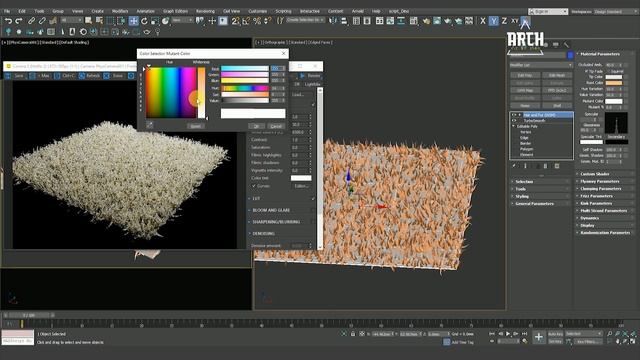Collapse the Editable Poly tree node

513,127
